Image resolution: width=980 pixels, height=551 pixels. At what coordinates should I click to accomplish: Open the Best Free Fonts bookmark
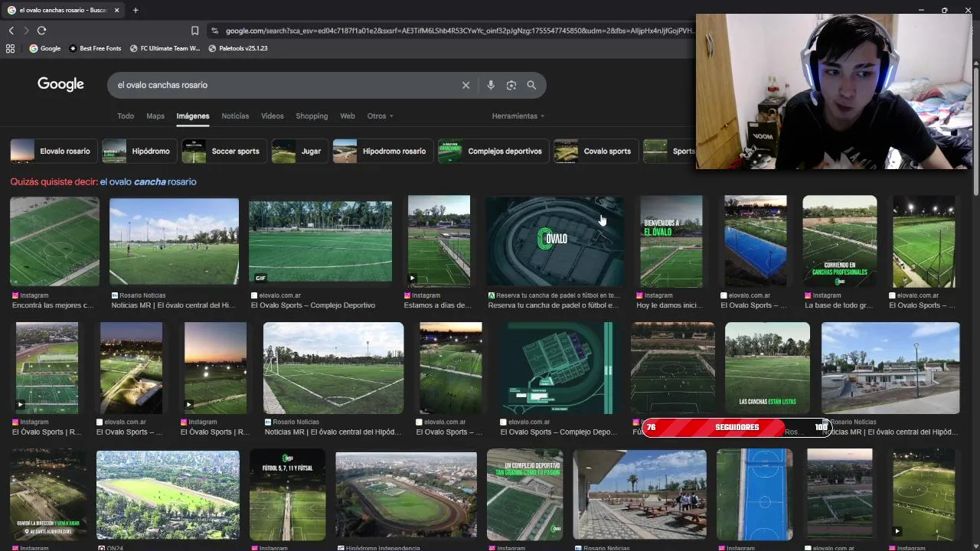coord(95,48)
